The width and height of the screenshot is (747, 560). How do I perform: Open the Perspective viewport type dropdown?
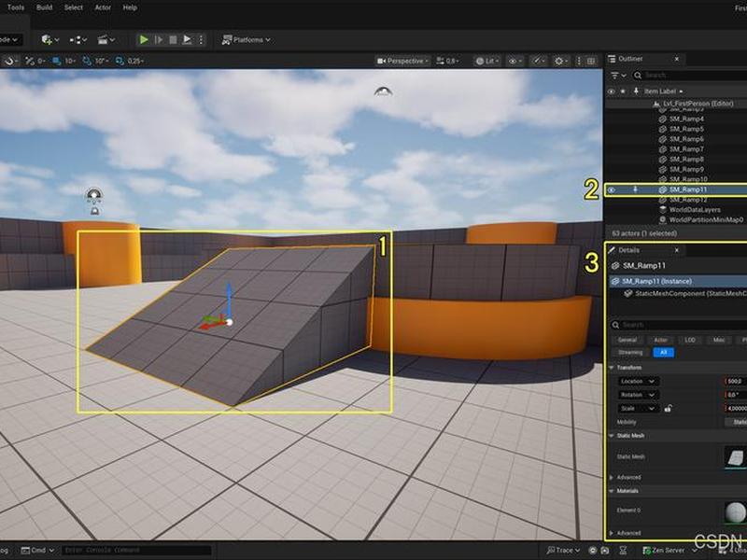[x=403, y=61]
